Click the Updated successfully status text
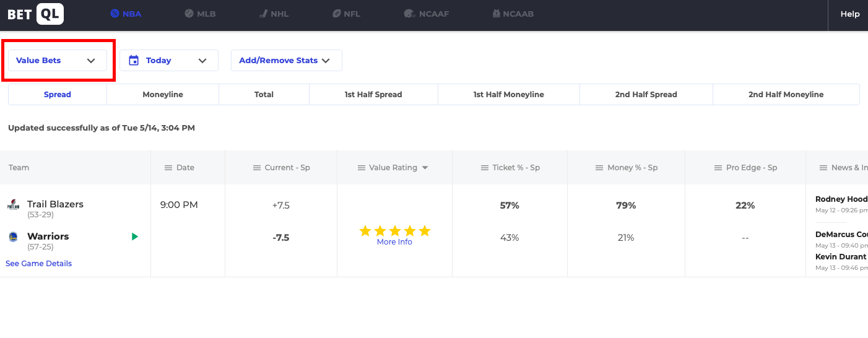This screenshot has height=338, width=868. 102,128
